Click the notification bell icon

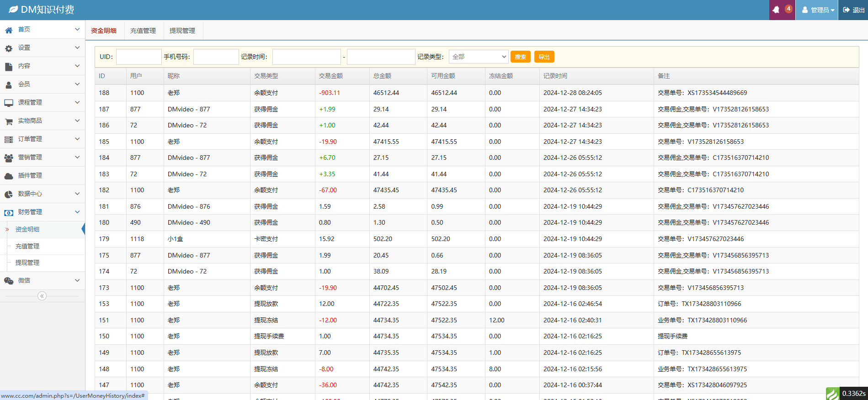tap(776, 10)
